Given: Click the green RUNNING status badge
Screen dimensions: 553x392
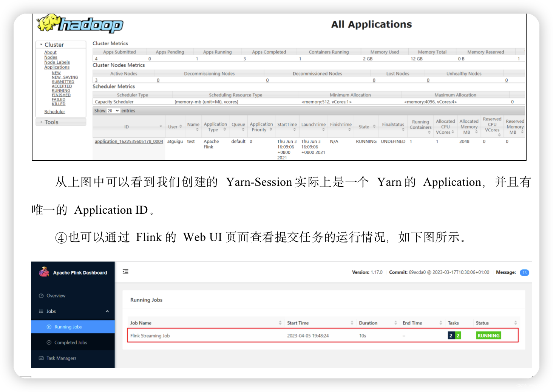Looking at the screenshot, I should tap(488, 335).
